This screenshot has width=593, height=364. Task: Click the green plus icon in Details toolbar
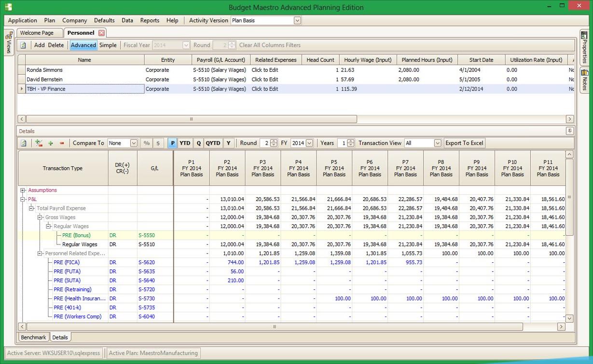pyautogui.click(x=51, y=143)
